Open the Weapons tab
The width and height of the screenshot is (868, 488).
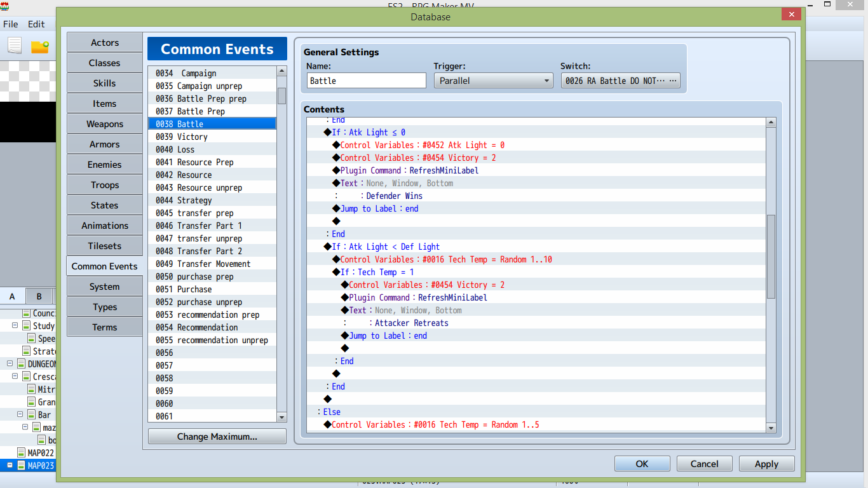pos(105,124)
